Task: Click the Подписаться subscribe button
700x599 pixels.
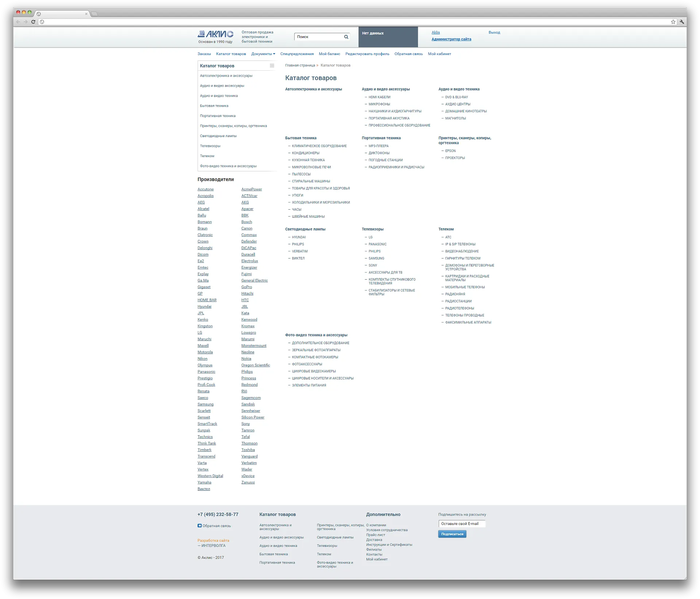Action: click(x=452, y=534)
